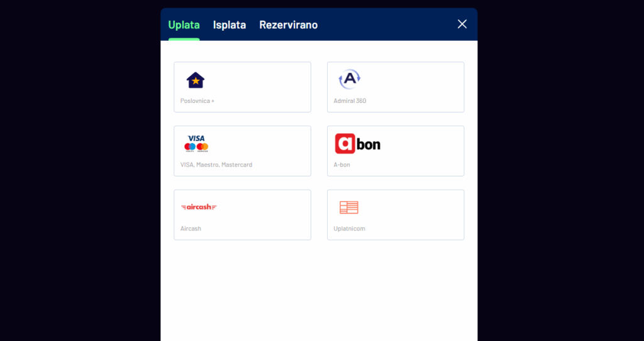Click the red A-bon logo
Viewport: 644px width, 341px height.
[x=358, y=144]
